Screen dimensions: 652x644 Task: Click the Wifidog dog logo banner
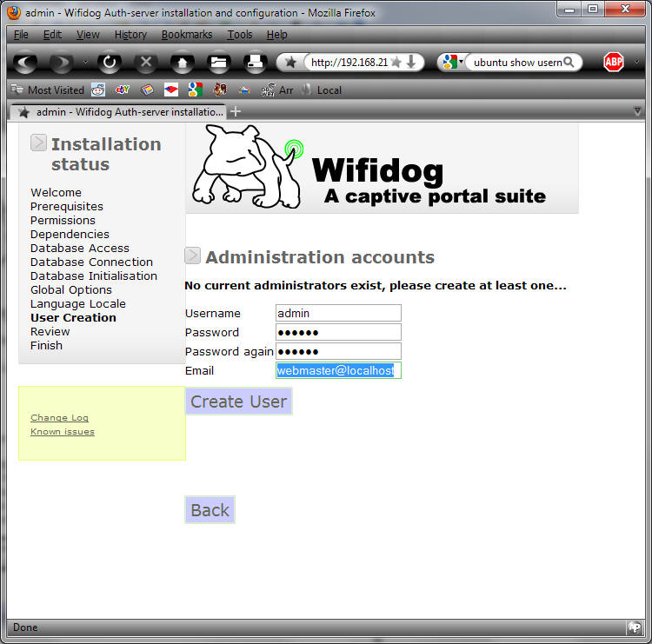click(382, 169)
